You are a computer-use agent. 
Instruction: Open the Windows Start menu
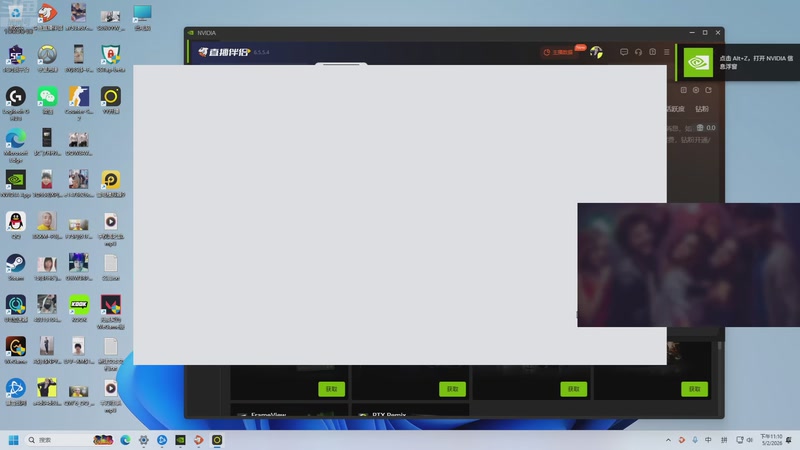[x=14, y=440]
